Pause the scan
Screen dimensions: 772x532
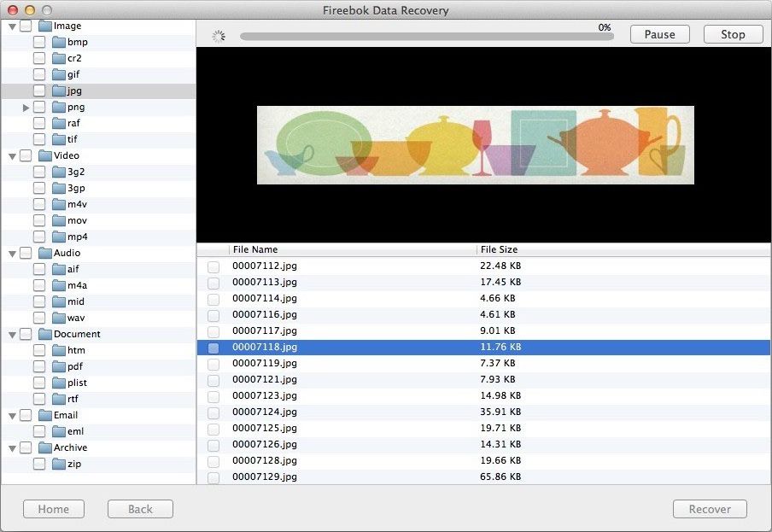(x=660, y=34)
